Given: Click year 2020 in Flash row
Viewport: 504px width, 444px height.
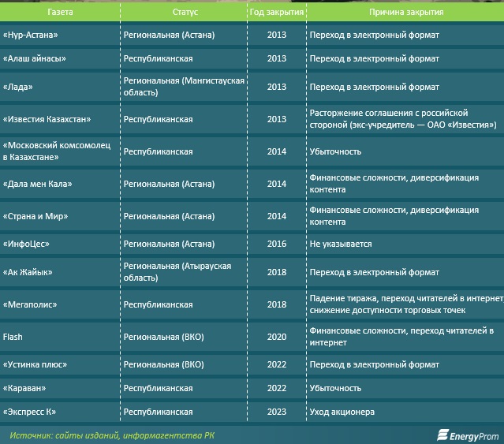Looking at the screenshot, I should (277, 337).
